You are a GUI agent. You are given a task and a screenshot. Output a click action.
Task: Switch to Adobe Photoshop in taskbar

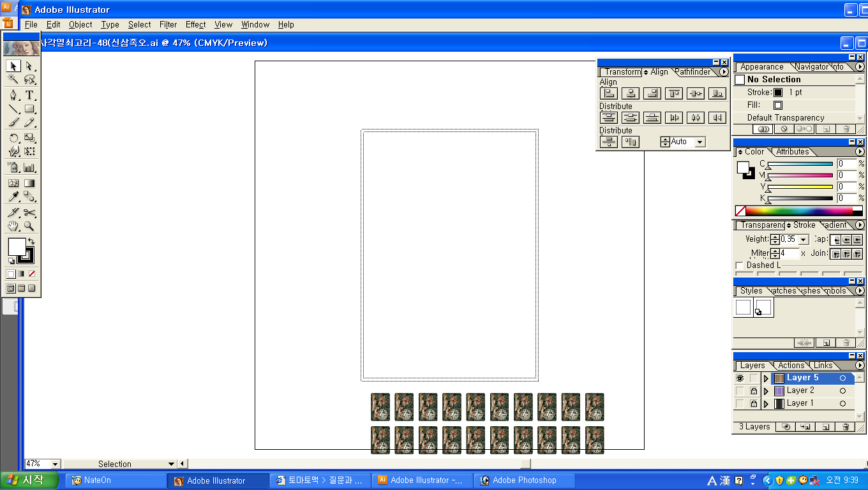[x=523, y=480]
